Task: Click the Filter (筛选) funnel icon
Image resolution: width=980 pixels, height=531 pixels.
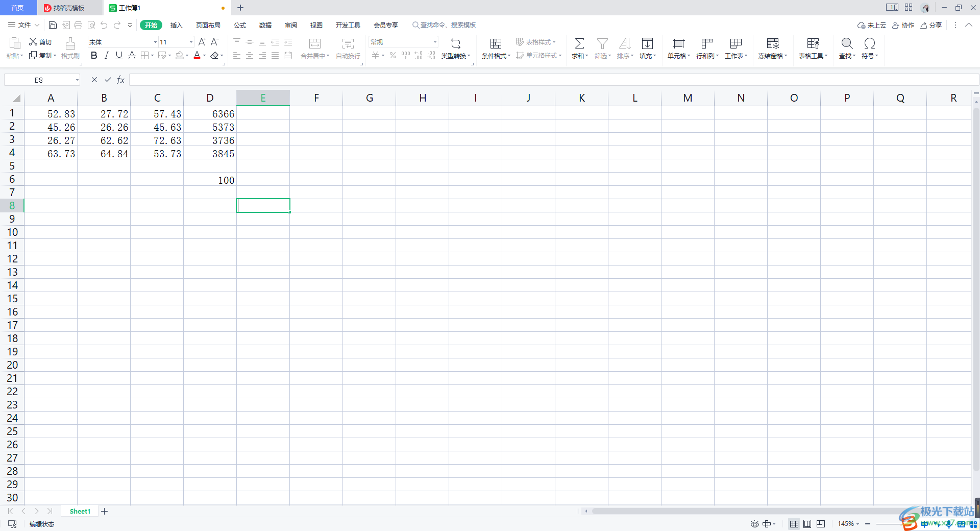Action: (602, 44)
